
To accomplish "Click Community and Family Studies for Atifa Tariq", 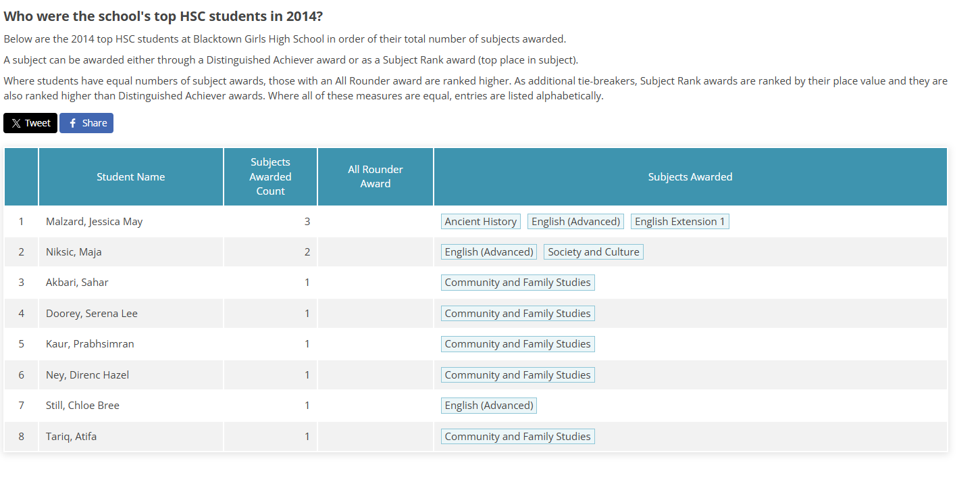I will 518,437.
